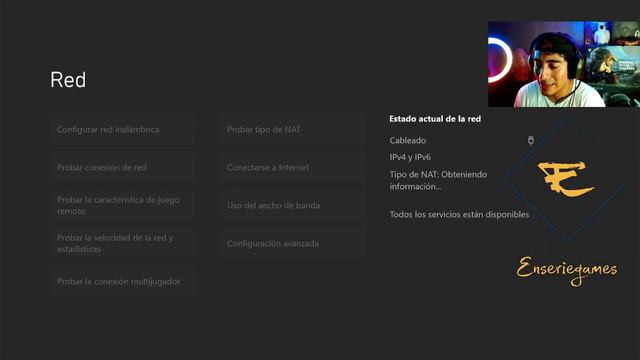The width and height of the screenshot is (640, 360).
Task: Click the Red page title
Action: click(x=68, y=80)
